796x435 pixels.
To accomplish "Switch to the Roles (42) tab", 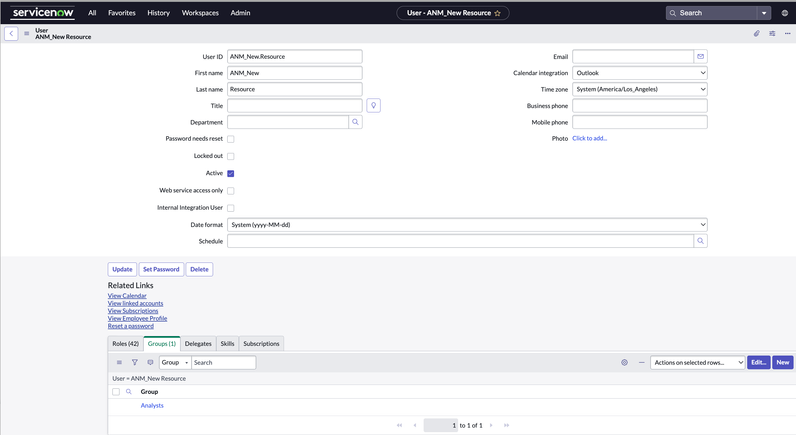I will tap(125, 344).
